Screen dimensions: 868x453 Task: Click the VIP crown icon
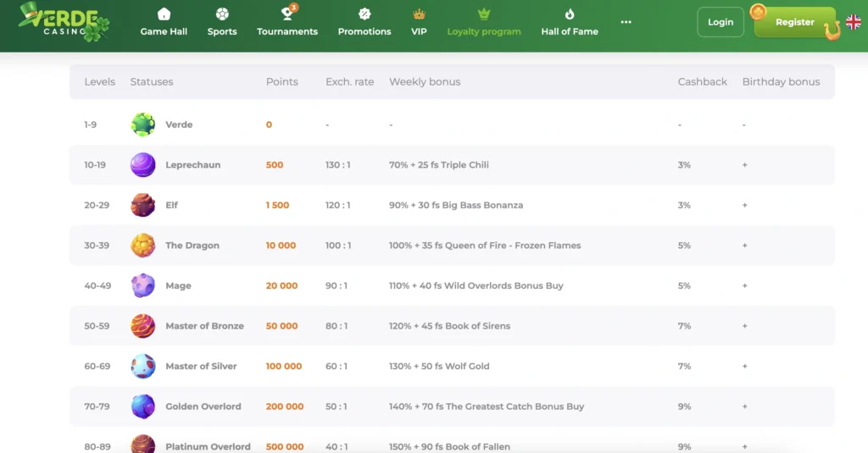(x=419, y=14)
